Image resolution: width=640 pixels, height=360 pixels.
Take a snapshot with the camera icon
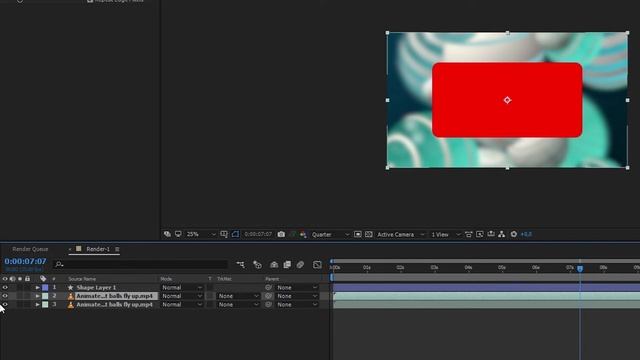(x=281, y=234)
